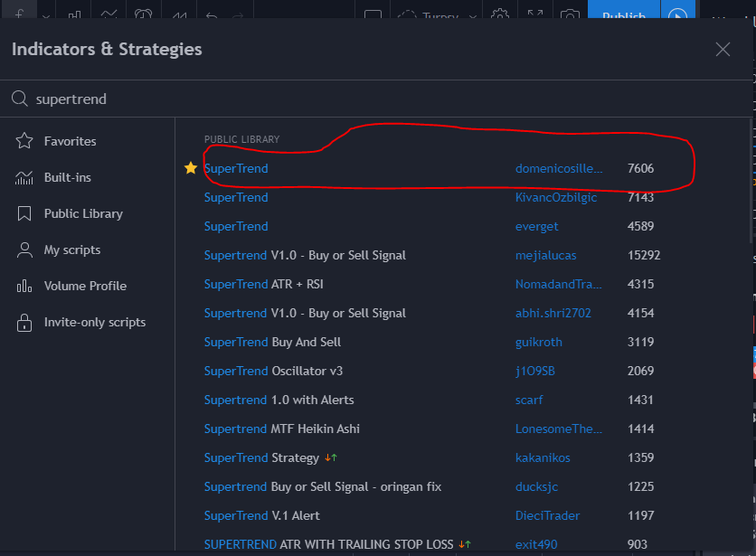Click strategy arrows icon beside TRAILING STOP LOSS
The height and width of the screenshot is (556, 756).
[x=465, y=544]
